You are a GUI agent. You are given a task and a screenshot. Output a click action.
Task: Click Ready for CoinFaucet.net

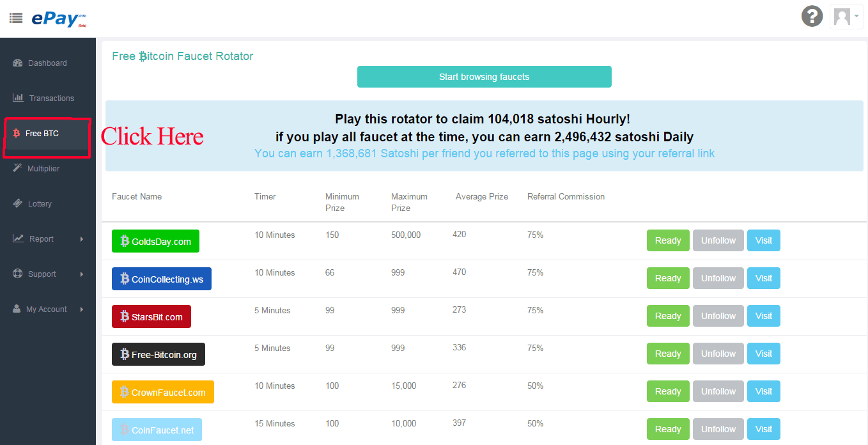point(668,429)
